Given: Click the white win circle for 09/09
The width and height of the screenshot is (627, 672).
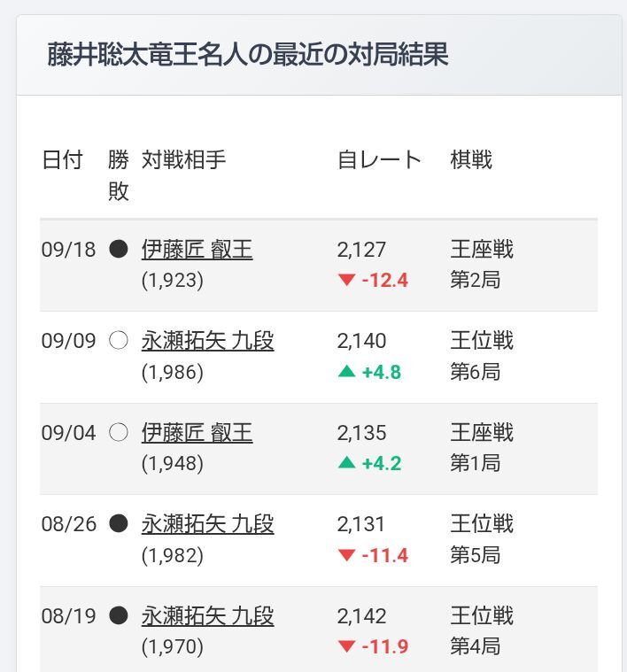Looking at the screenshot, I should 119,341.
